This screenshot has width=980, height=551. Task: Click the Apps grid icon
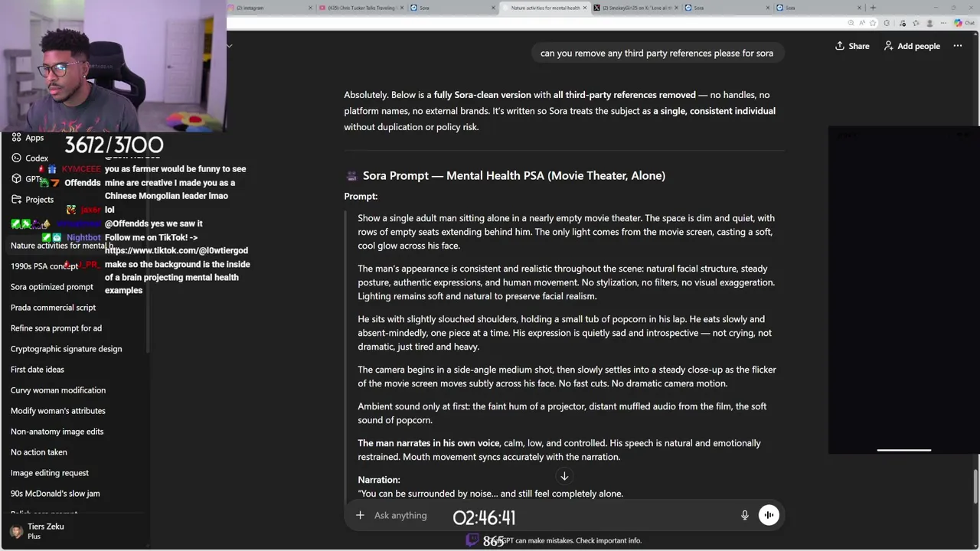16,138
